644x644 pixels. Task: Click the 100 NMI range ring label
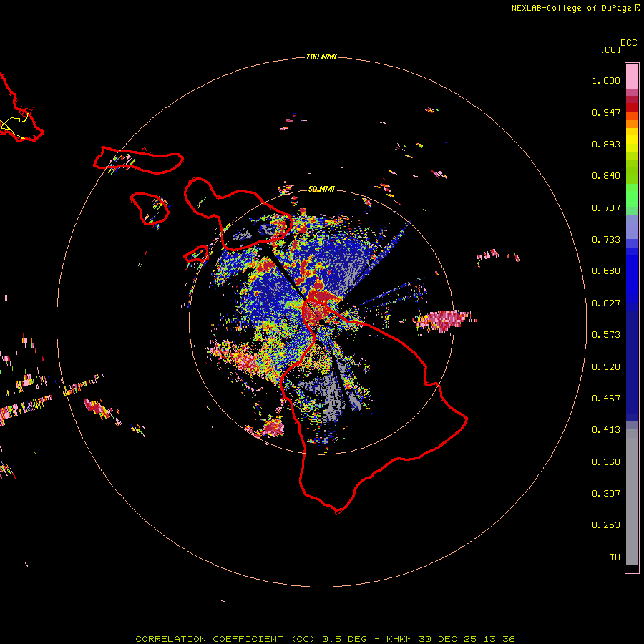click(x=321, y=57)
